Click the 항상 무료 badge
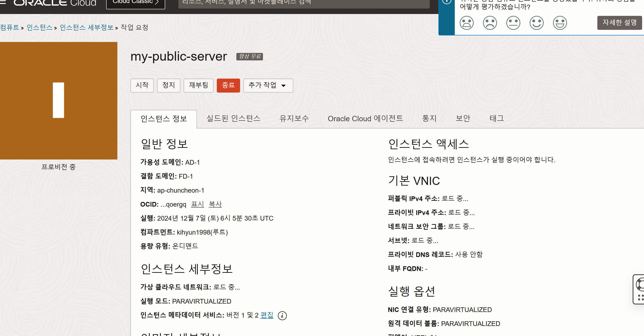The height and width of the screenshot is (336, 644). tap(249, 56)
